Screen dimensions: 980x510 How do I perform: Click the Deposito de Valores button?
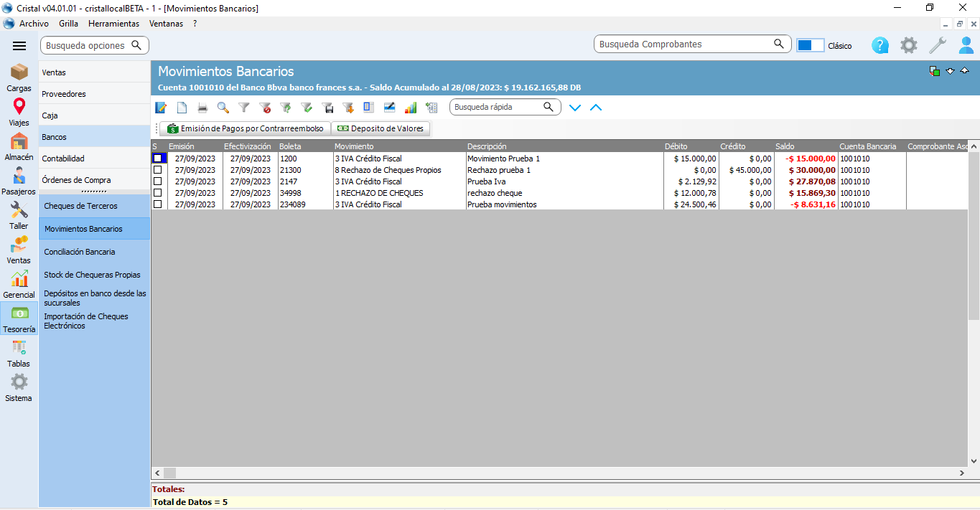(381, 128)
